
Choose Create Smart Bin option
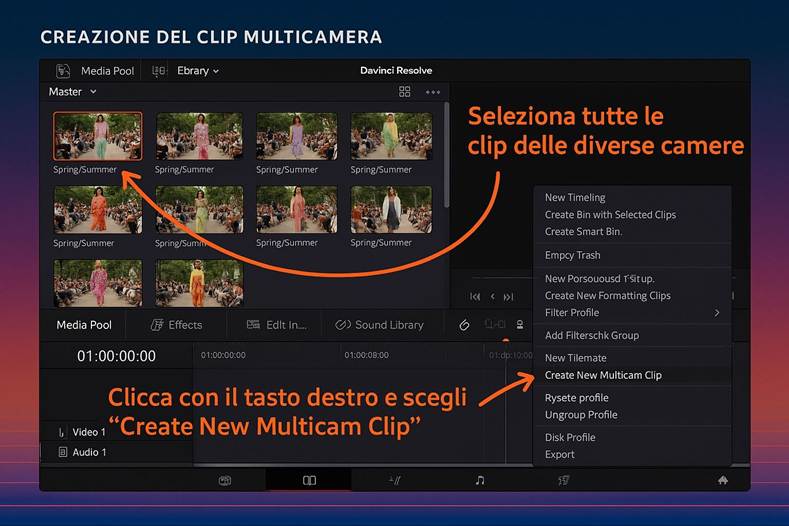(x=583, y=232)
